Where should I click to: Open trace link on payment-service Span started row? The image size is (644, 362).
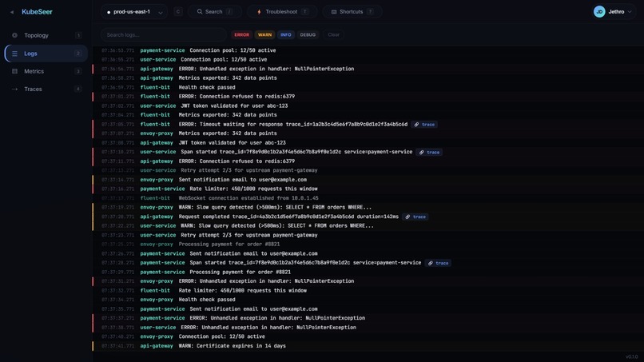(438, 263)
